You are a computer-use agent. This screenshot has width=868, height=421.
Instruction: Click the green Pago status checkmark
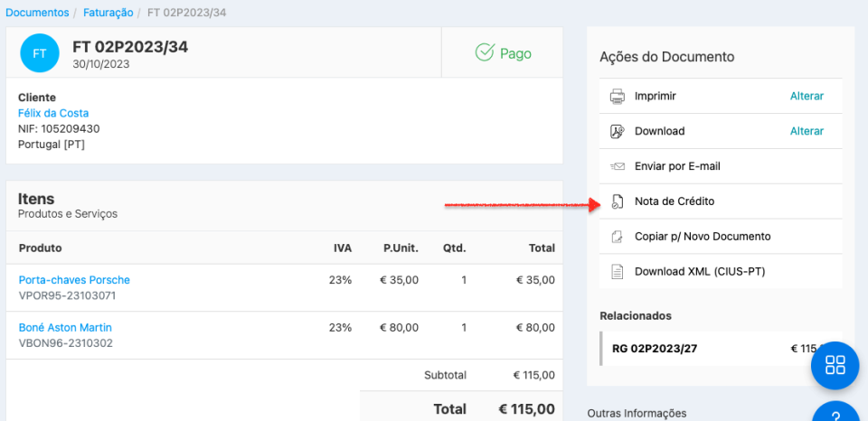click(x=485, y=53)
